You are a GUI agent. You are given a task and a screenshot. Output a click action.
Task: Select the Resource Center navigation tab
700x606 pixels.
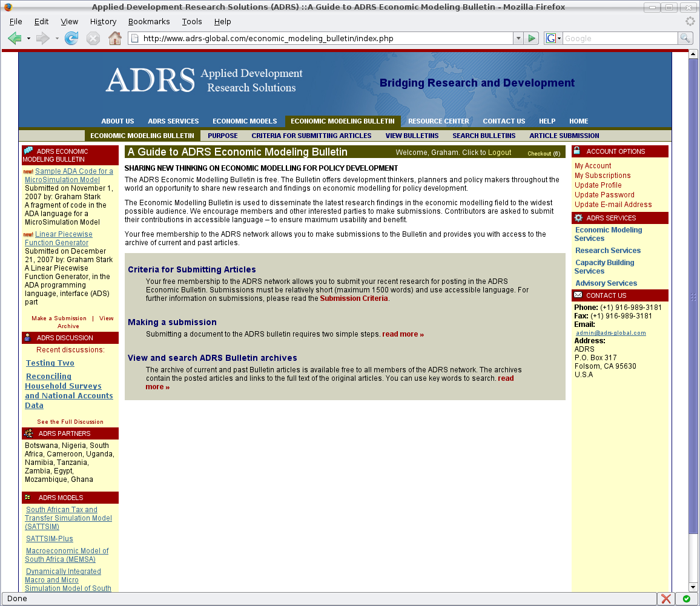(438, 121)
